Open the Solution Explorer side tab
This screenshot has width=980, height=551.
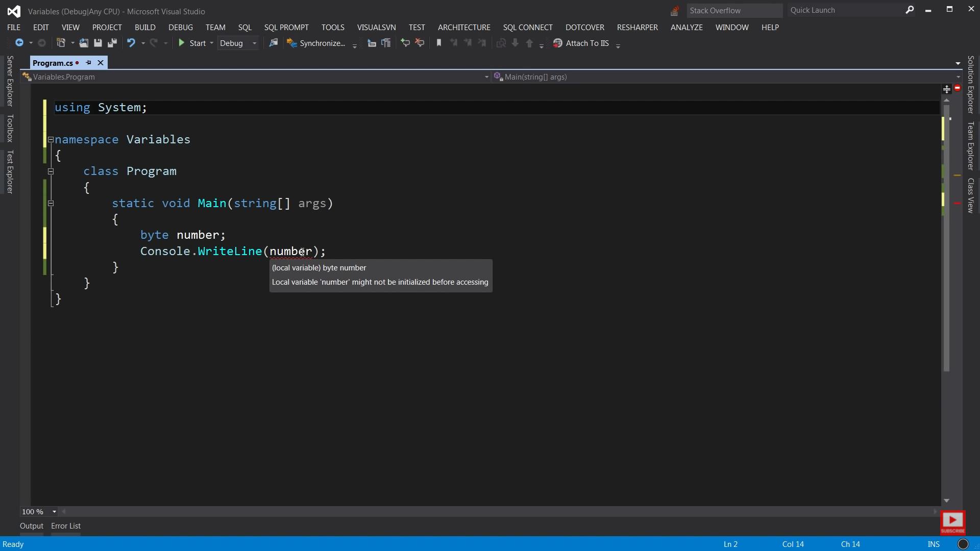pyautogui.click(x=970, y=85)
